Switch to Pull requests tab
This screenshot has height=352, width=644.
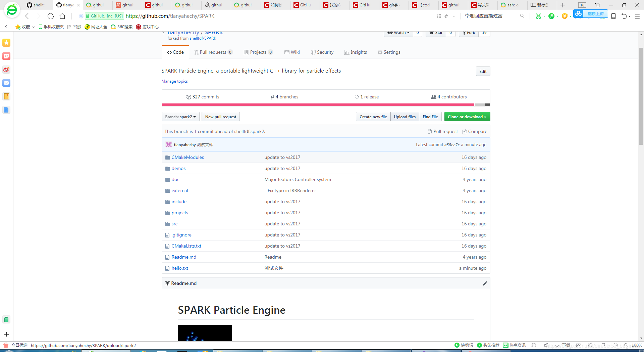point(213,52)
